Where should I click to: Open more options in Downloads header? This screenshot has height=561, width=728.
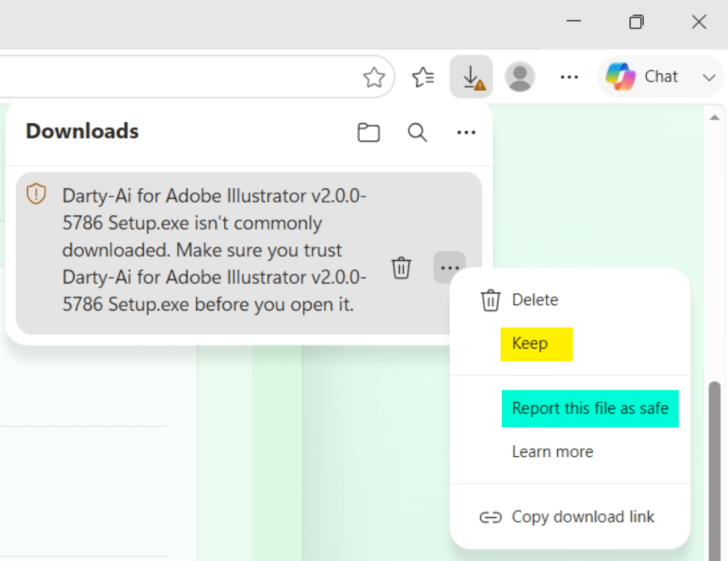pyautogui.click(x=466, y=132)
